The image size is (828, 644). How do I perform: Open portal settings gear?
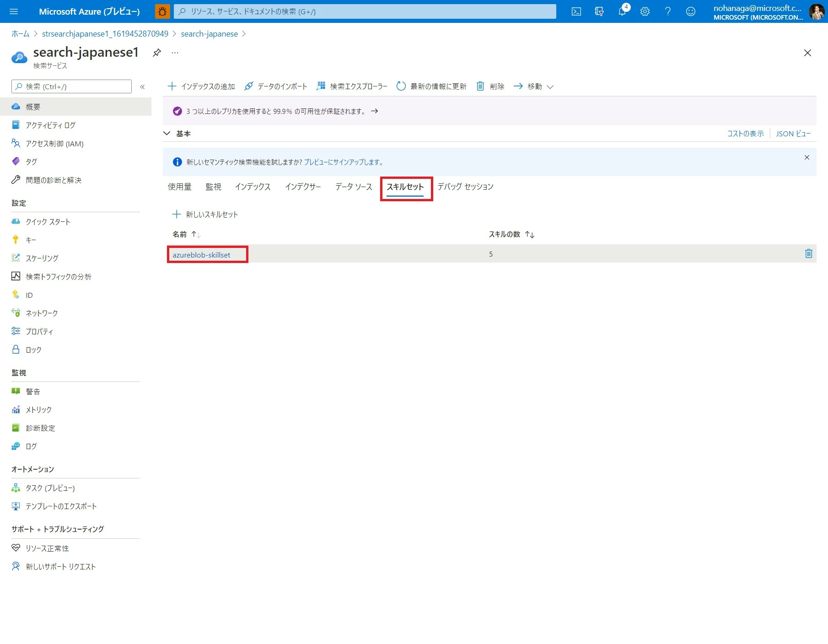pos(645,11)
